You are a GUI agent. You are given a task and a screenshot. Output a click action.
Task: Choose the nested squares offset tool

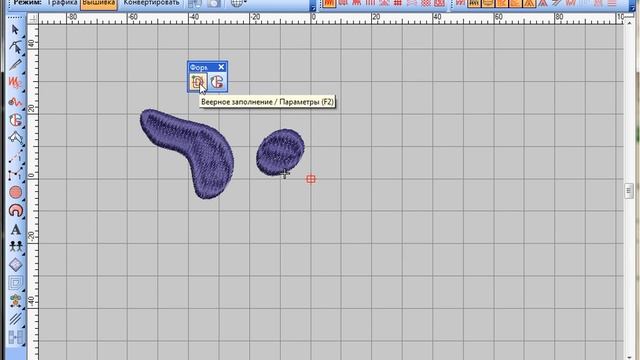pyautogui.click(x=16, y=282)
